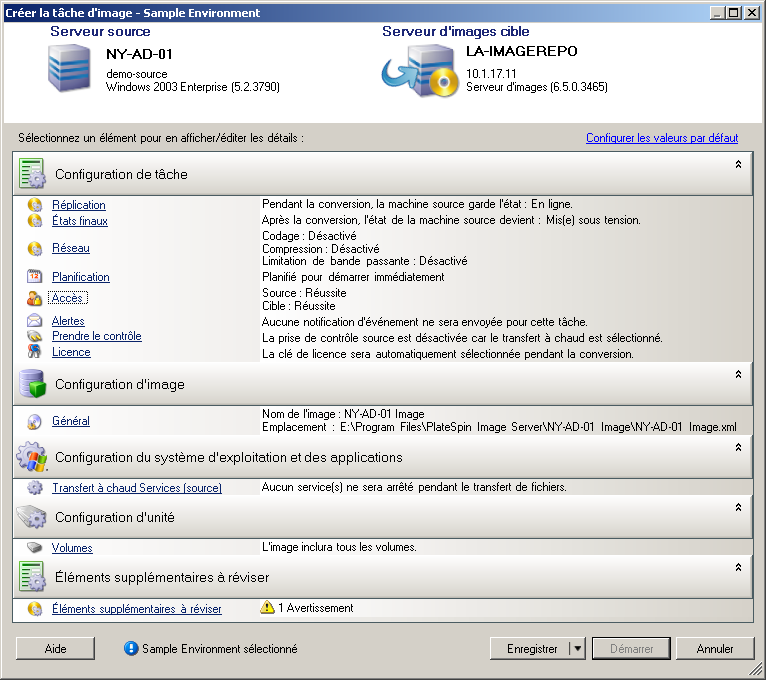Click the Transfert à chaud gear icon
766x680 pixels.
pos(35,488)
